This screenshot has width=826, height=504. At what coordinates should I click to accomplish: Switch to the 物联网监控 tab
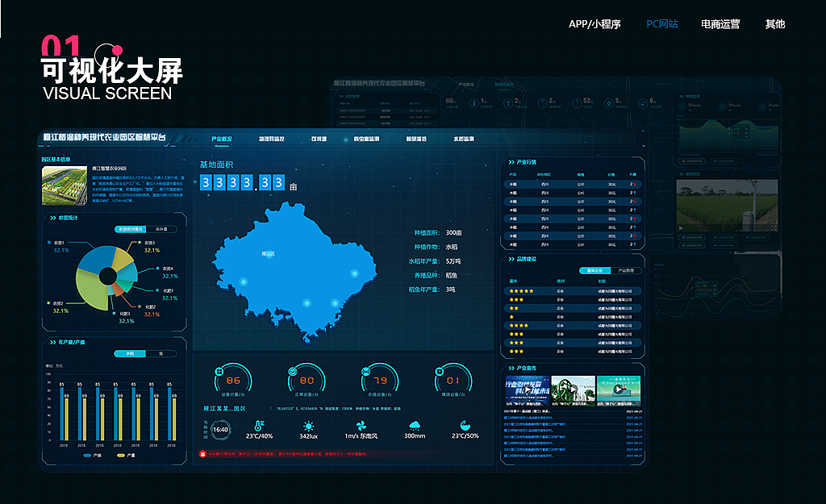[x=271, y=139]
